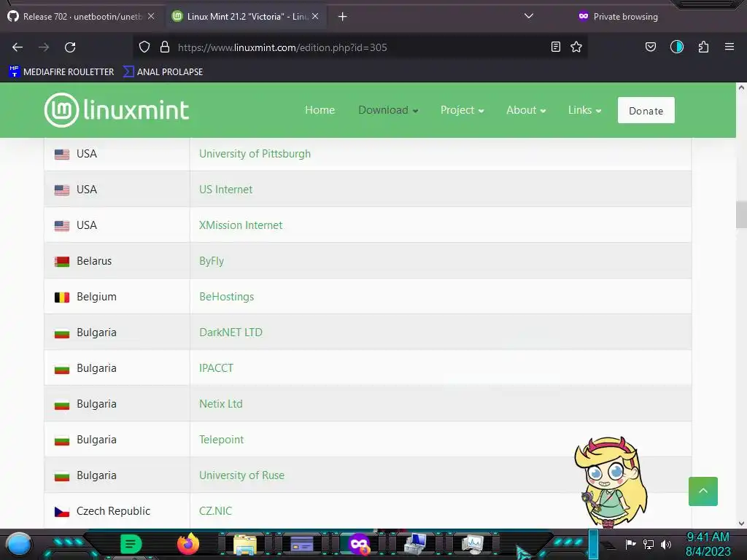747x560 pixels.
Task: Close the Release 702 unetbootin tab
Action: [151, 16]
